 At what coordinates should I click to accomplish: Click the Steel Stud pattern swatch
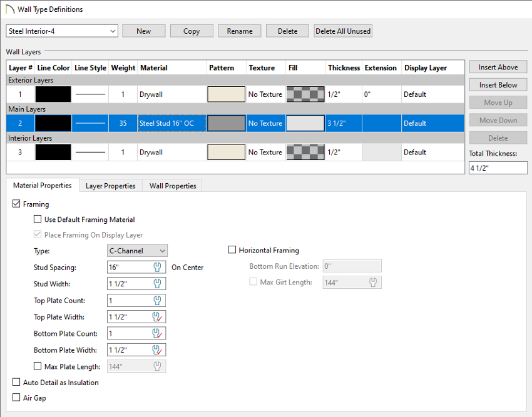click(227, 123)
